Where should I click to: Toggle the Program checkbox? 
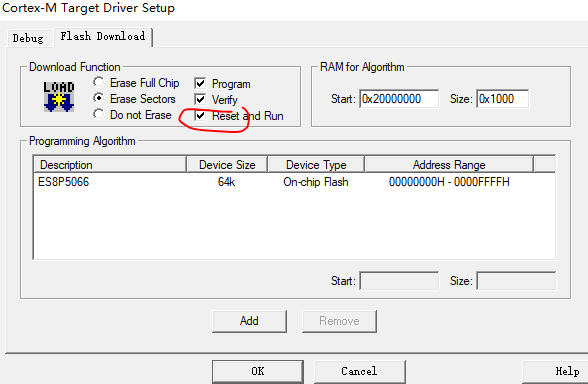(x=200, y=83)
